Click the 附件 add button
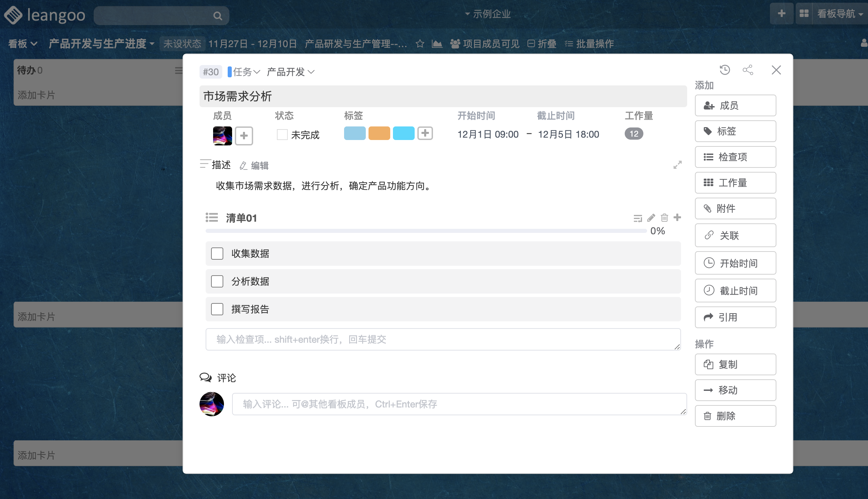 [x=735, y=208]
